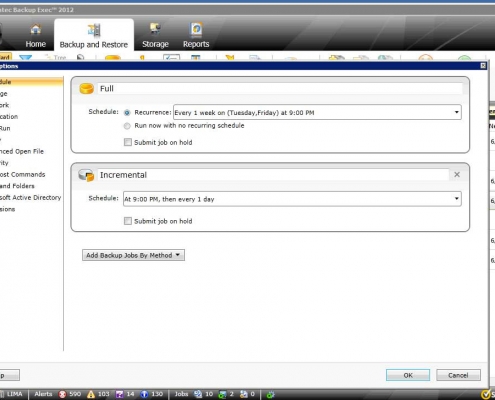Remove the Incremental job with X icon

pyautogui.click(x=457, y=174)
